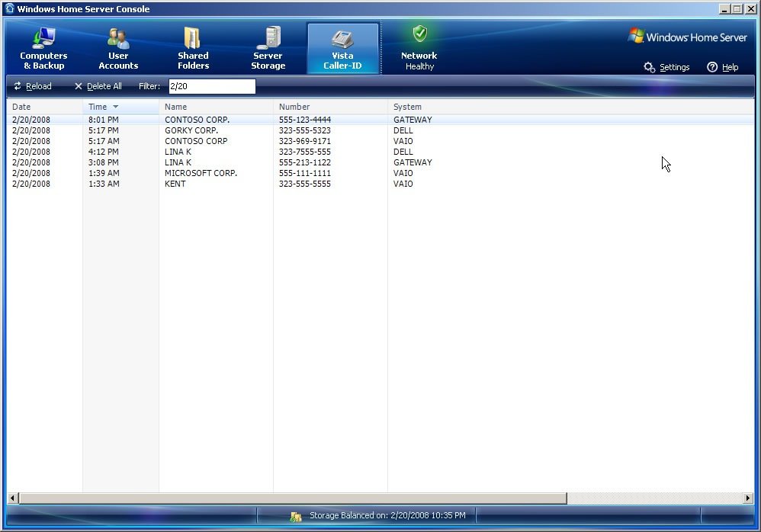Click the Storage Balanced status text
Screen dimensions: 761x532
tap(388, 515)
